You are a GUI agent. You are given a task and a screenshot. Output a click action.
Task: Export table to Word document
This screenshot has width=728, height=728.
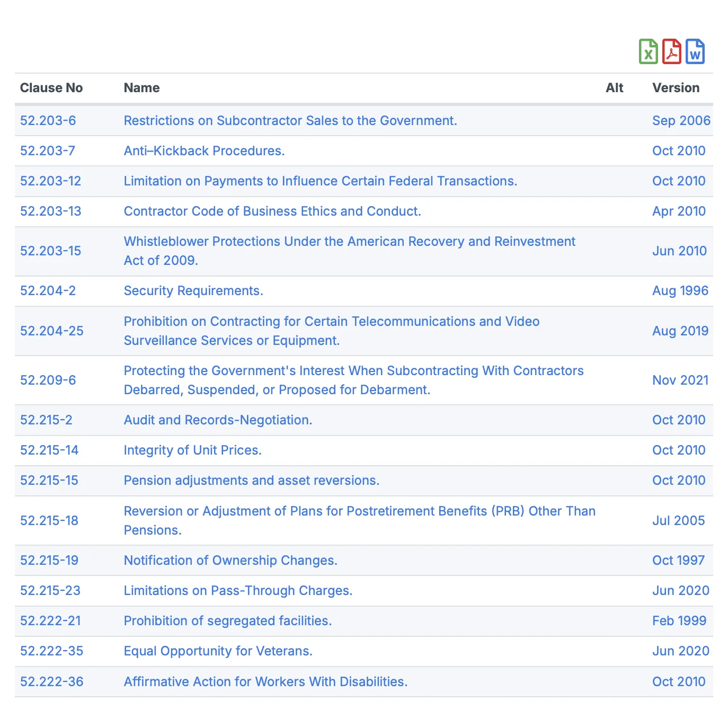(x=695, y=52)
